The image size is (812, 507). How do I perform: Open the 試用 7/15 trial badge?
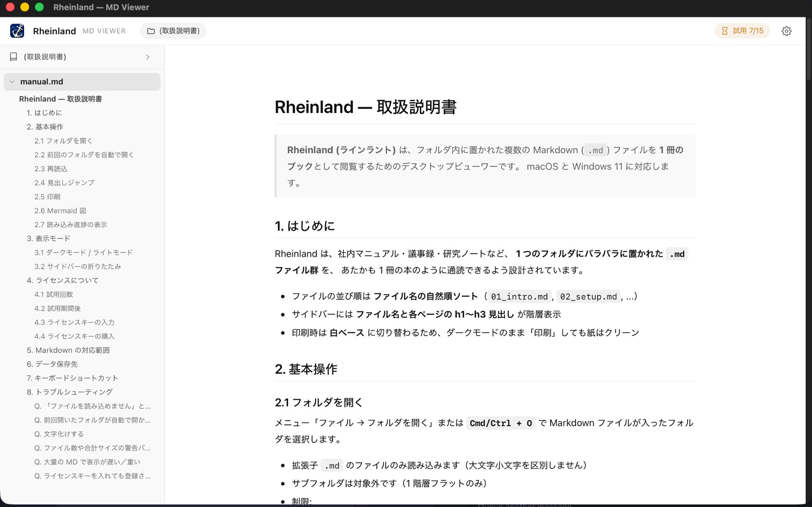coord(742,31)
